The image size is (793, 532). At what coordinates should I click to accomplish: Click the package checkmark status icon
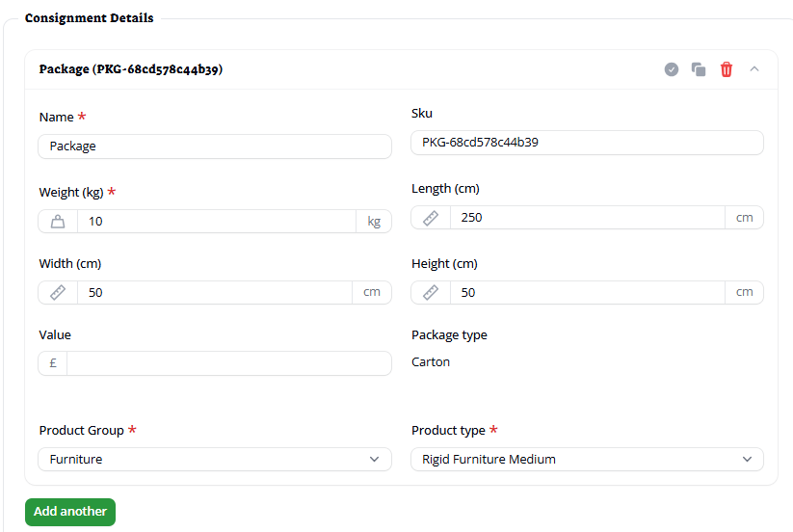672,69
